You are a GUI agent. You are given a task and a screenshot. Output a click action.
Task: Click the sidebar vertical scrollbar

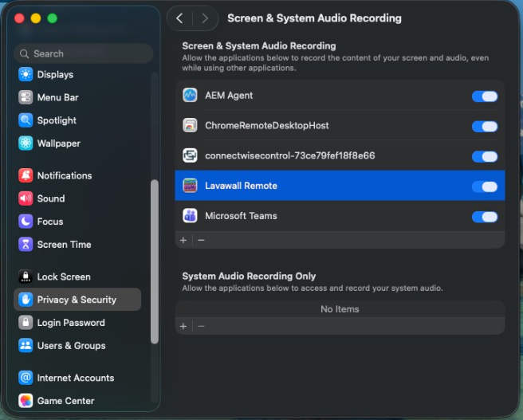click(154, 261)
